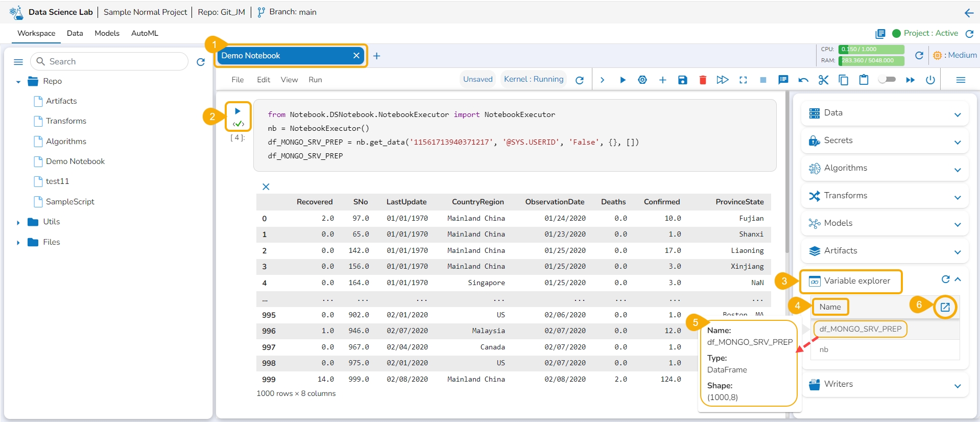Expand the Transforms panel dropdown
The width and height of the screenshot is (980, 422).
pyautogui.click(x=958, y=197)
